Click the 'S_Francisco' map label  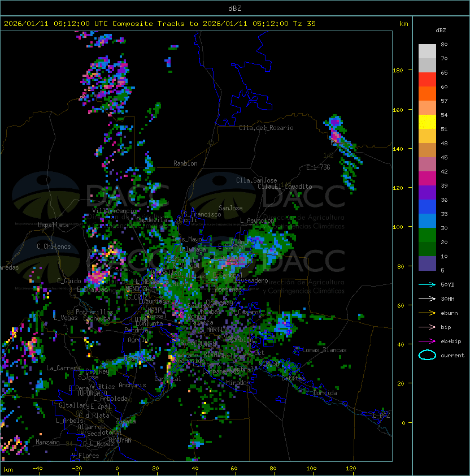202,214
